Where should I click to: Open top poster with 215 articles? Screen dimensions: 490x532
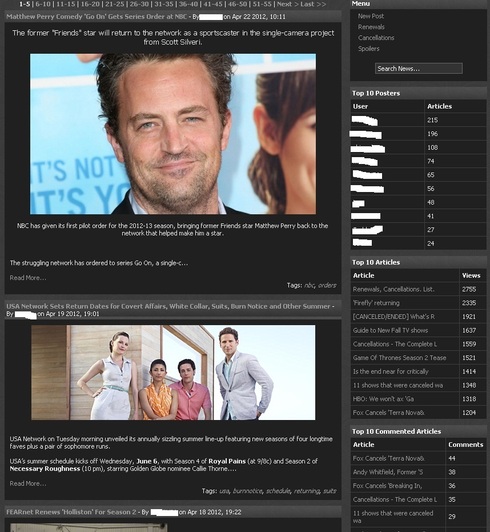(x=365, y=120)
